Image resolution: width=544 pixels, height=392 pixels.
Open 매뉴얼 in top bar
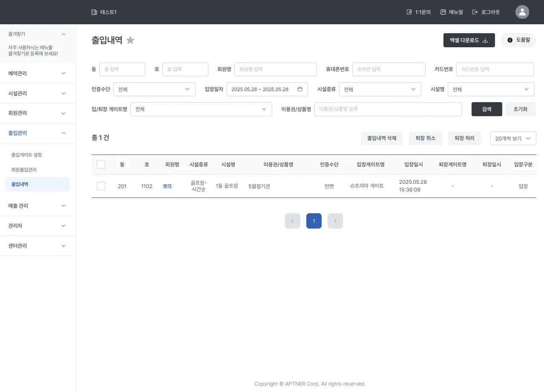coord(452,12)
